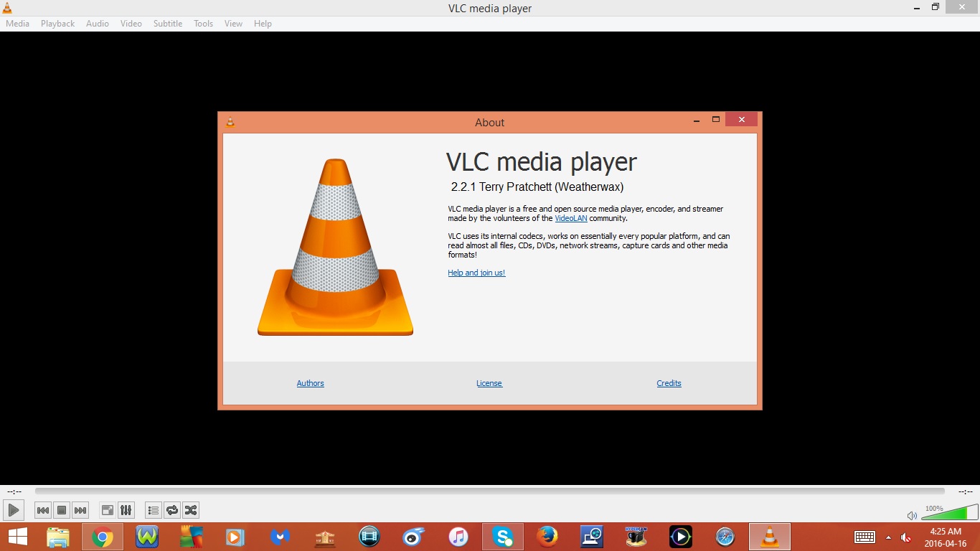Start playback with the Play button
The width and height of the screenshot is (980, 551).
(x=13, y=510)
